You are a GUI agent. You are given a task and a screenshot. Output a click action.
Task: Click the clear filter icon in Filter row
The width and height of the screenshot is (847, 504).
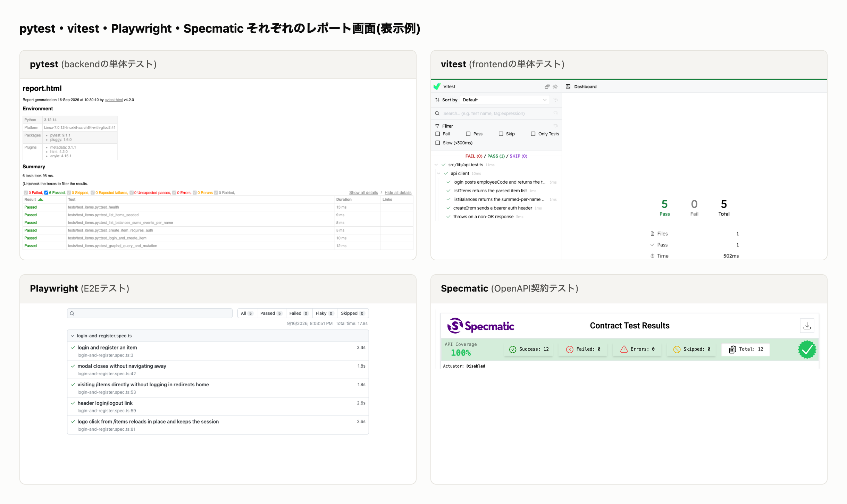coord(555,126)
